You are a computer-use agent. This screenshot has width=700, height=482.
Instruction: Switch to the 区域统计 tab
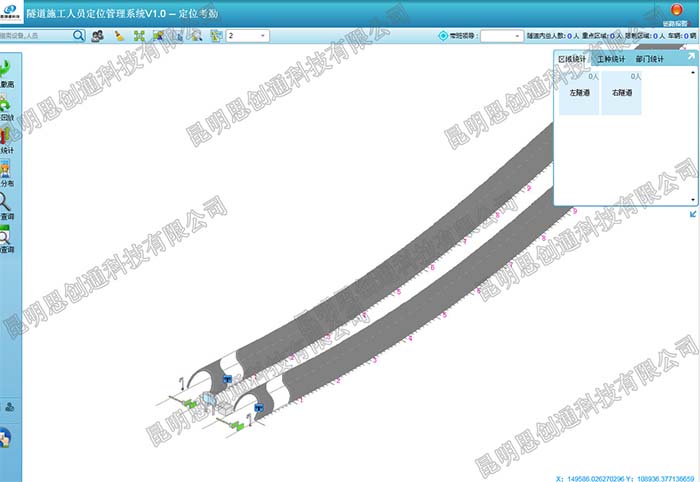point(573,60)
